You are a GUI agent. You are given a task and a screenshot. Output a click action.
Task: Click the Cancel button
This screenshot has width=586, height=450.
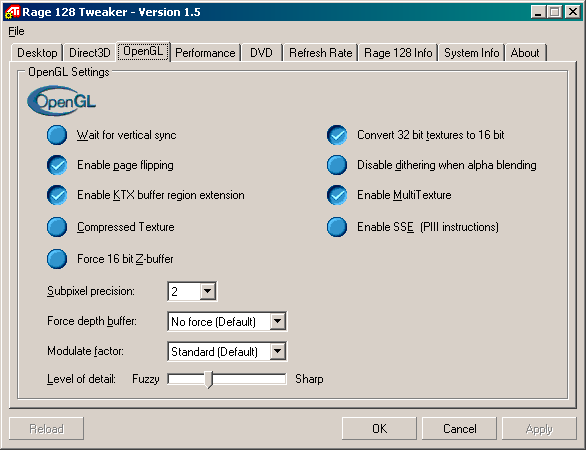(460, 428)
